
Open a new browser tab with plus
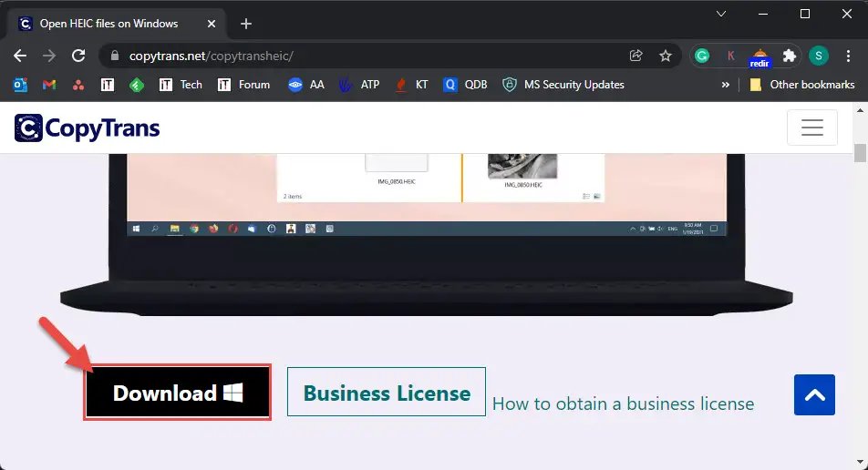[x=246, y=24]
